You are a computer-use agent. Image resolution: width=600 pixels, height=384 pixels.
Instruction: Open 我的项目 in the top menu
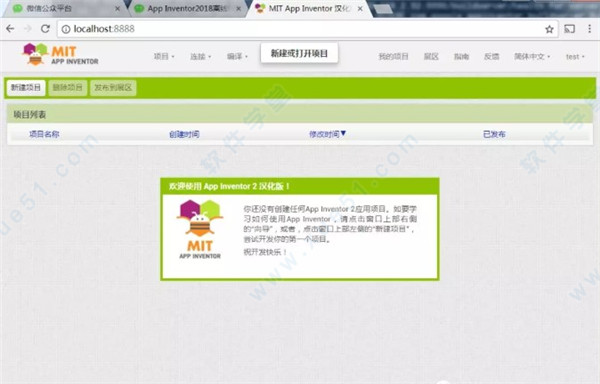click(393, 57)
